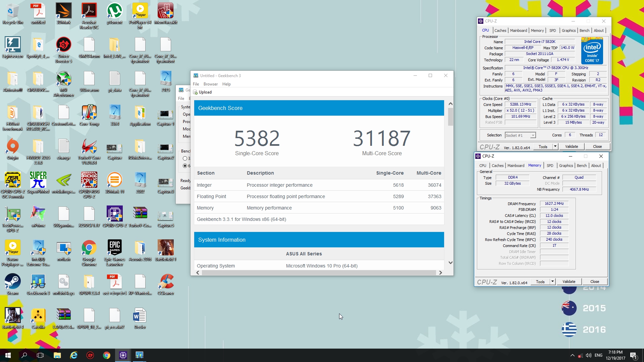This screenshot has width=644, height=362.
Task: Open Driver Booster 5 icon
Action: (x=63, y=50)
